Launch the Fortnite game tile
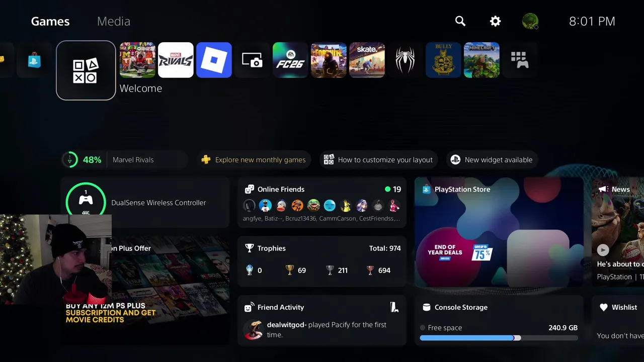Screen dimensions: 644x362 (x=329, y=60)
